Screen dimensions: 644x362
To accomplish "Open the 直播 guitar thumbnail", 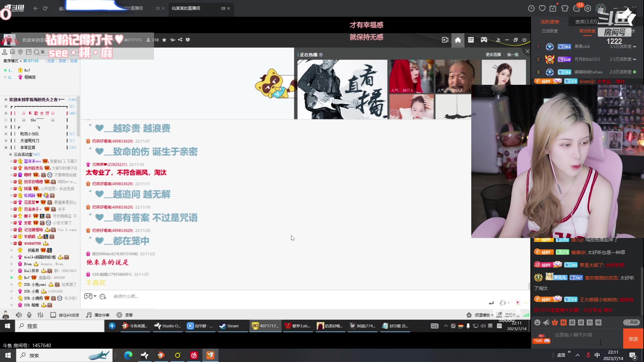I will point(342,89).
